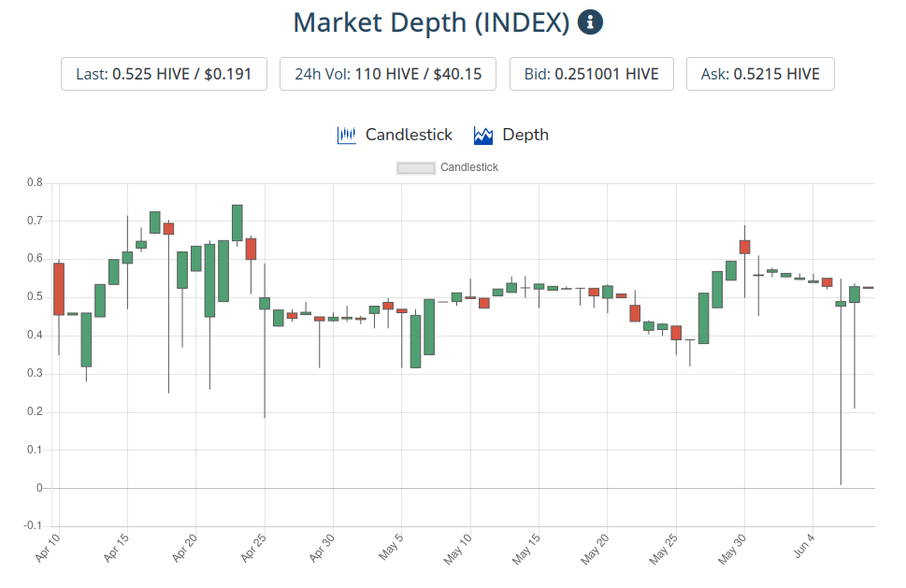This screenshot has height=588, width=906.
Task: Click the Apr 30 axis label
Action: click(x=322, y=548)
